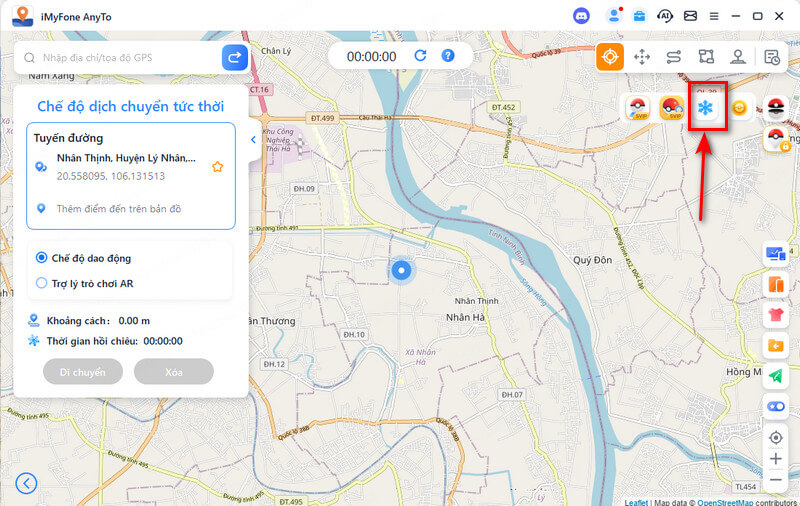
Task: Open the hamburger menu in title bar
Action: click(714, 16)
